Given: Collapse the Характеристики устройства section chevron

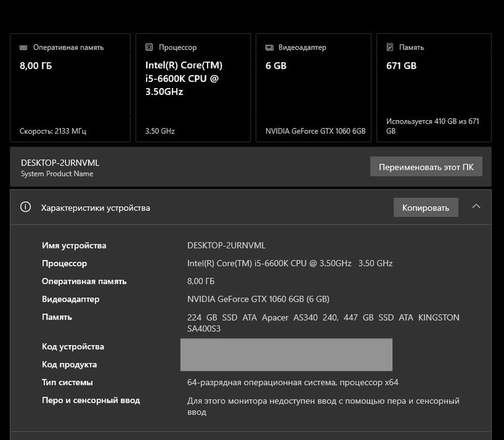Looking at the screenshot, I should pyautogui.click(x=476, y=206).
